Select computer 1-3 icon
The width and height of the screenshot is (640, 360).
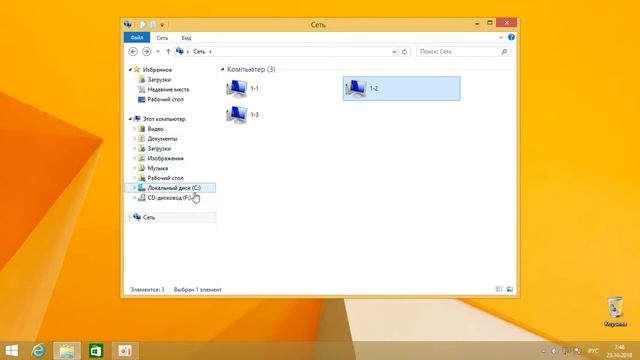(237, 115)
